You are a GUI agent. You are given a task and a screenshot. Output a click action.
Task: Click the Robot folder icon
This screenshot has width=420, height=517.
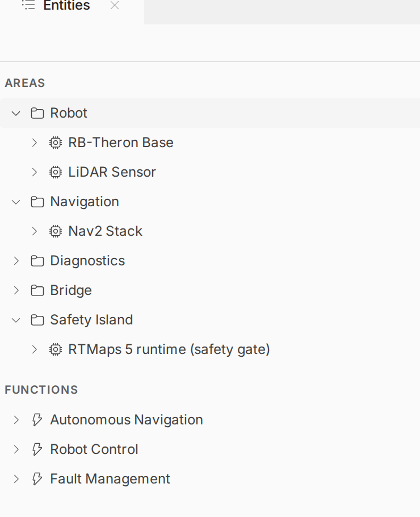tap(37, 113)
